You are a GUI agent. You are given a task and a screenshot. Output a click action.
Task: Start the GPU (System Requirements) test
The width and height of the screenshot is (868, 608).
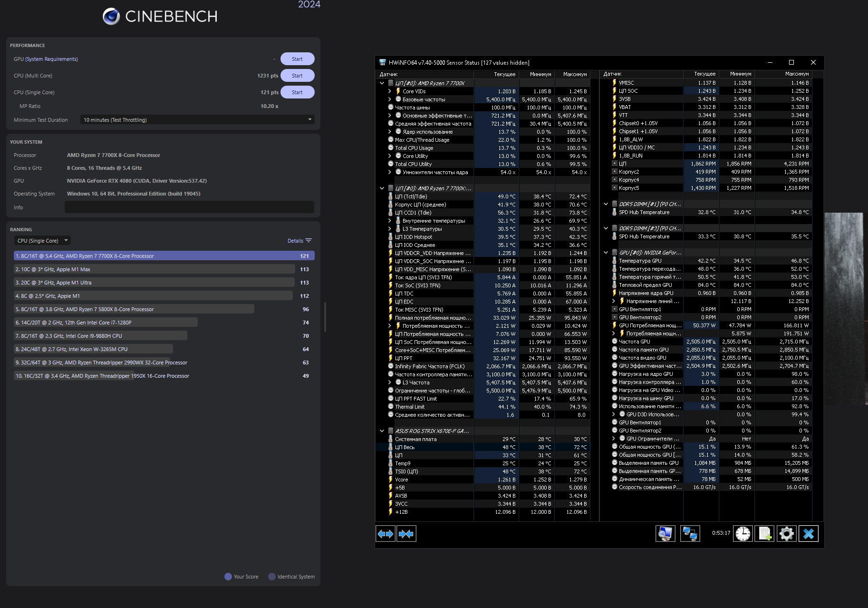297,59
